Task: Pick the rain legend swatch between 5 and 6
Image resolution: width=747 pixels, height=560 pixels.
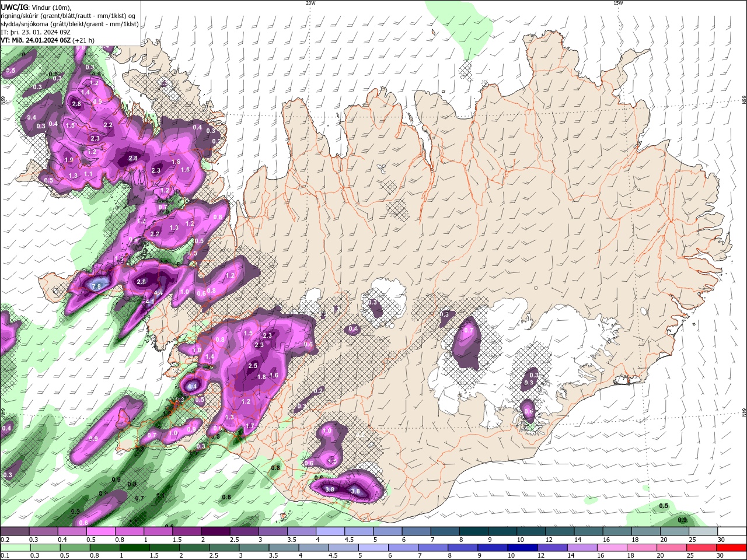Action: pyautogui.click(x=375, y=547)
